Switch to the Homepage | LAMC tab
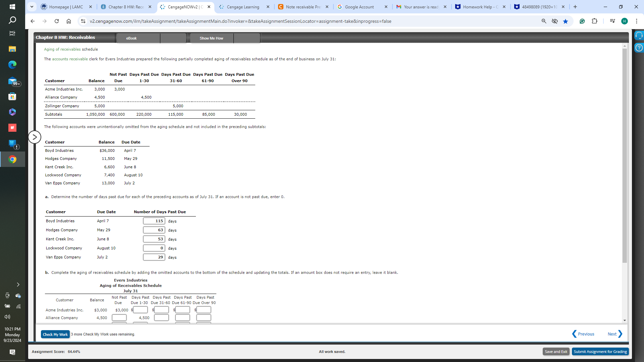Image resolution: width=644 pixels, height=362 pixels. [x=66, y=7]
